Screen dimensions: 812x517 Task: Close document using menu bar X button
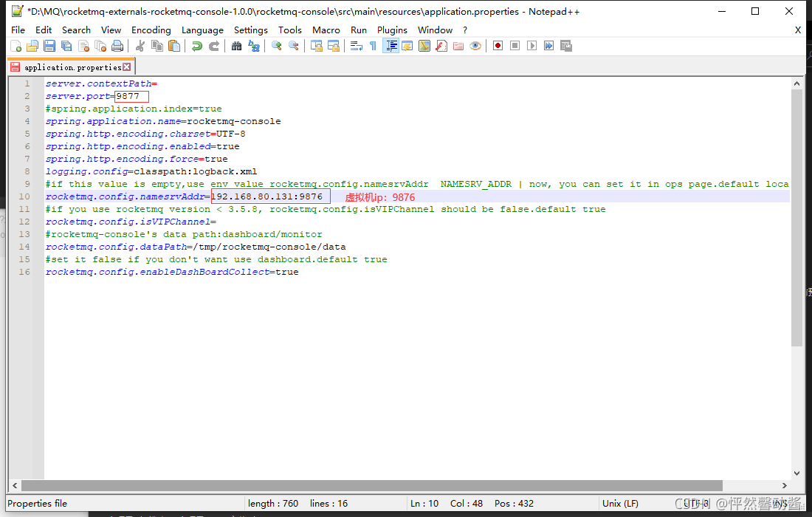(x=798, y=30)
